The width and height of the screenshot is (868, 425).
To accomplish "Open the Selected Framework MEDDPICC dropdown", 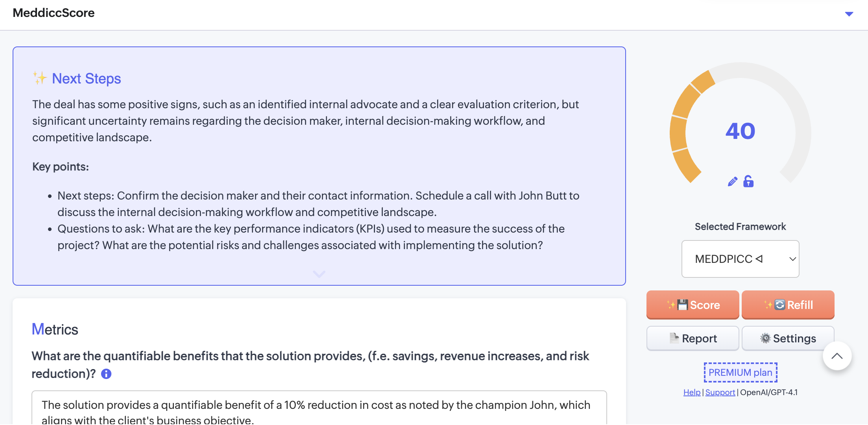I will pos(740,259).
